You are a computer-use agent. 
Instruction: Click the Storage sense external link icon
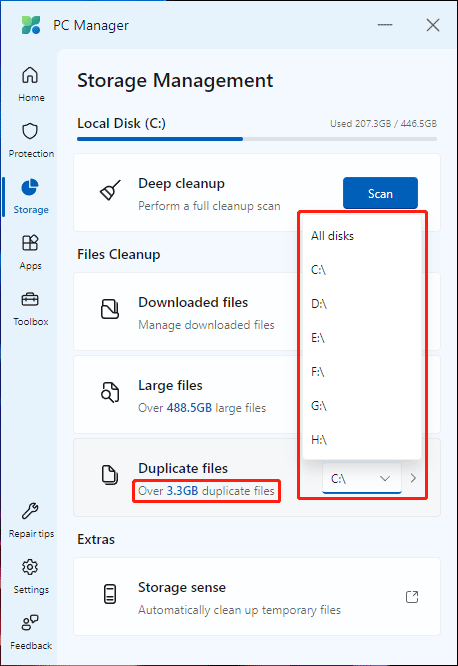click(x=412, y=597)
